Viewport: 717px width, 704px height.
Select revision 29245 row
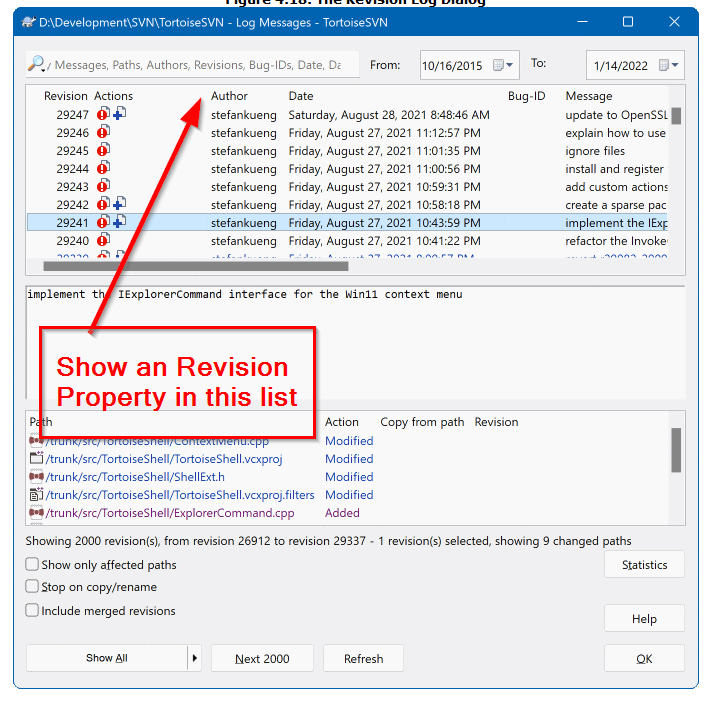point(348,150)
